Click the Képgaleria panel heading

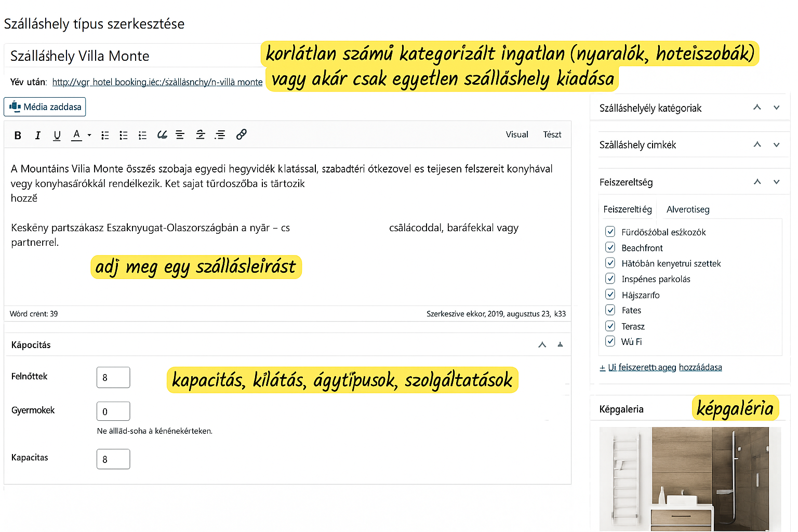(621, 409)
